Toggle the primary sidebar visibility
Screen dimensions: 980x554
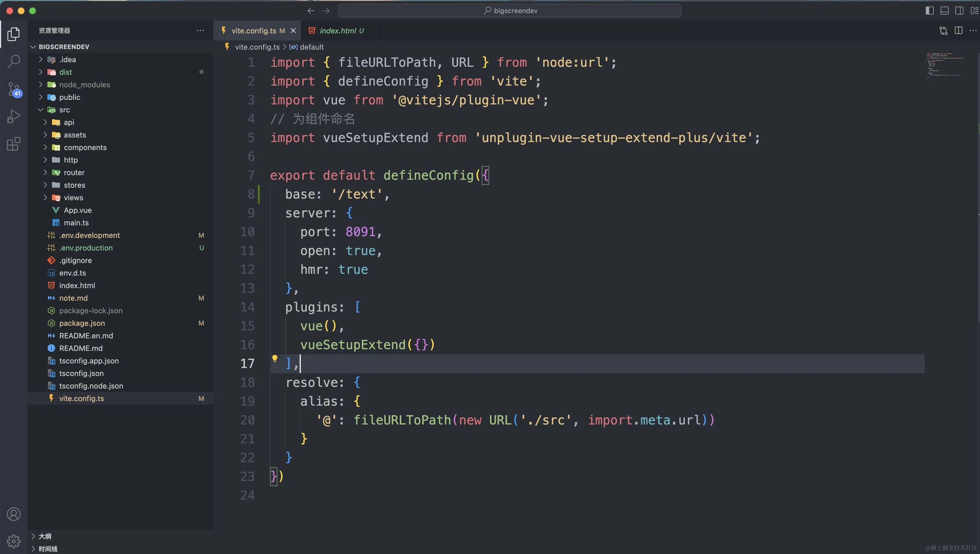click(929, 11)
